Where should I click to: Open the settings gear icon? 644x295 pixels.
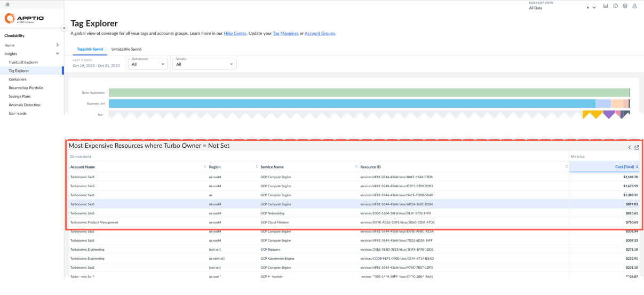625,6
